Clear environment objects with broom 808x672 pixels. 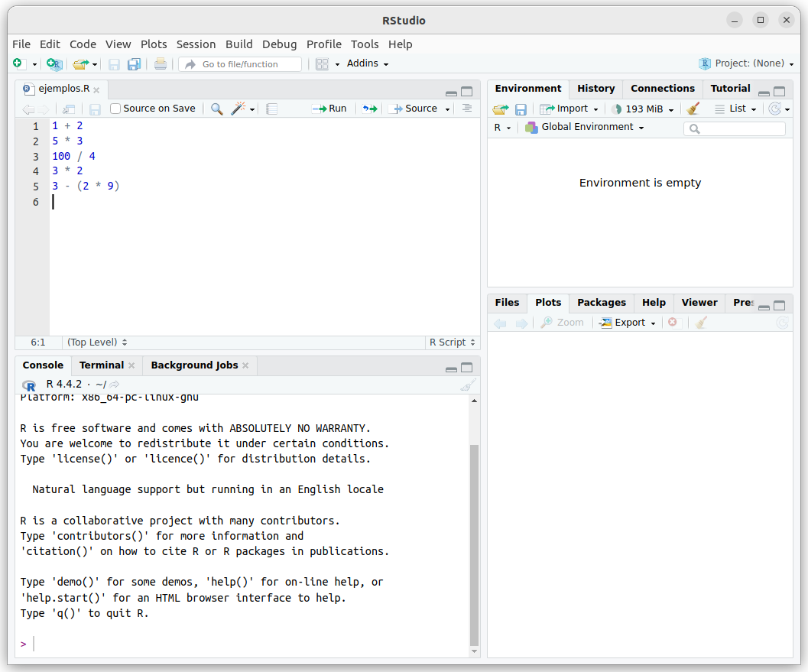point(693,109)
